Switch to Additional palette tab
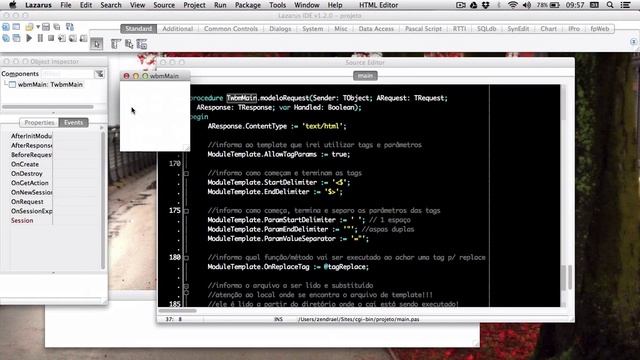The height and width of the screenshot is (360, 640). coord(177,29)
